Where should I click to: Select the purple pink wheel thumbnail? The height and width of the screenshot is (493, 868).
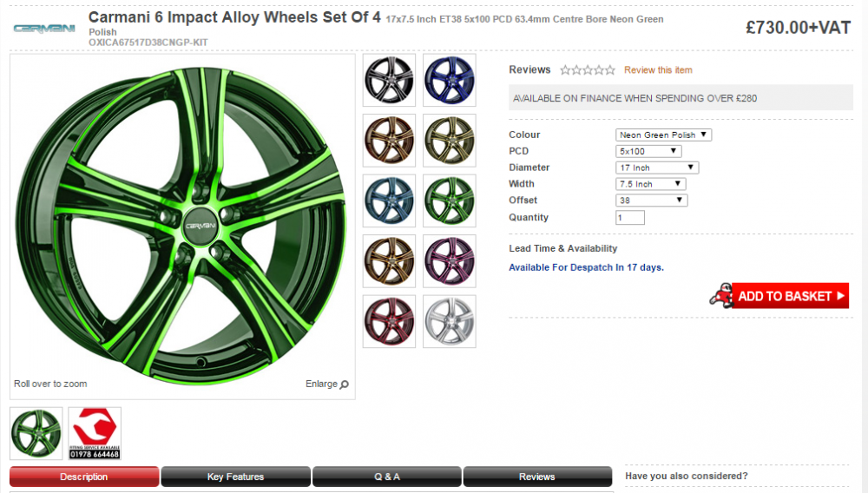(x=450, y=261)
